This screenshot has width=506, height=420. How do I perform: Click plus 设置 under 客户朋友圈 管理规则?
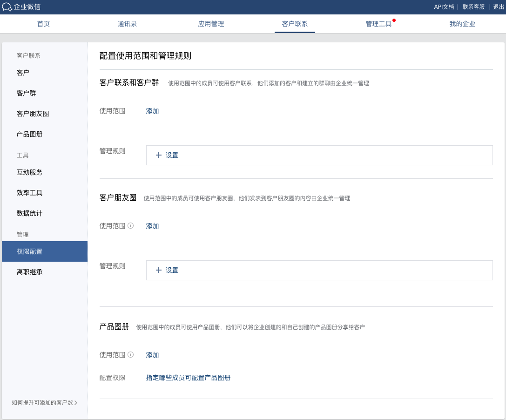[x=167, y=271]
